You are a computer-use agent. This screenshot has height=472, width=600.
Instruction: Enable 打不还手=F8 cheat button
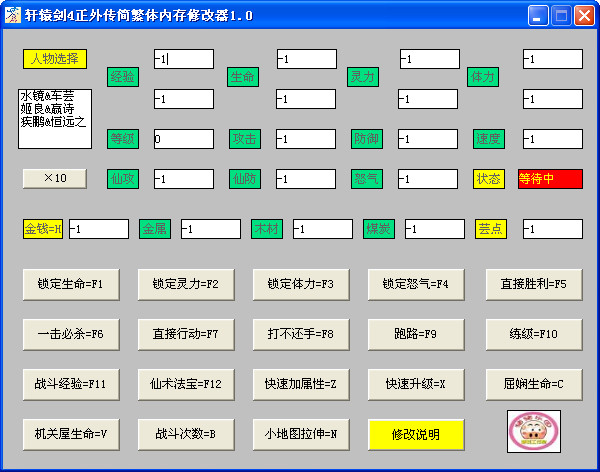[x=301, y=335]
